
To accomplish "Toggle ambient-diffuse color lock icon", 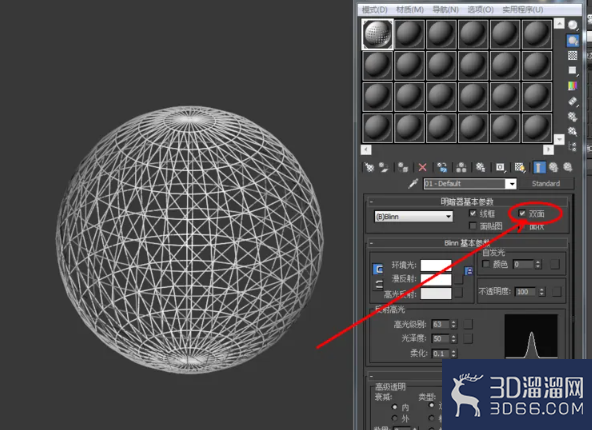I will [x=378, y=269].
